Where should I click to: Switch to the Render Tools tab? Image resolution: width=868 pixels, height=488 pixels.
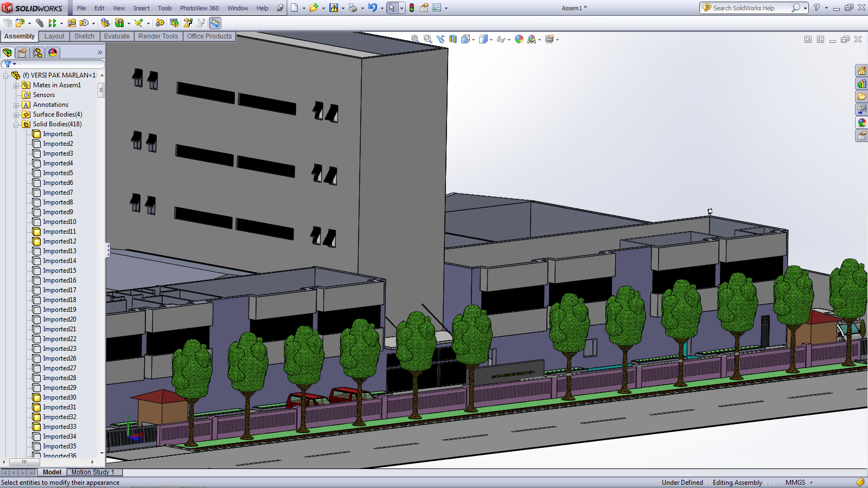[158, 36]
